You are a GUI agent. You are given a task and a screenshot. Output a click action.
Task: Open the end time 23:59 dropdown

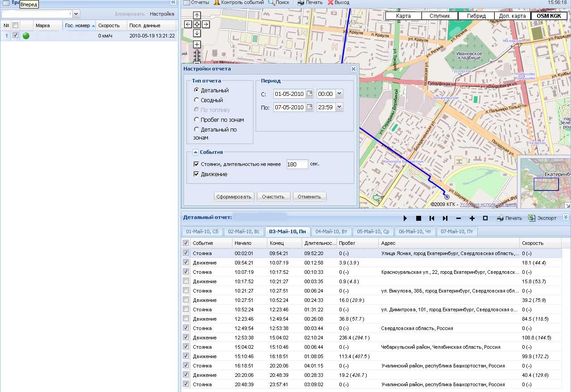coord(339,107)
